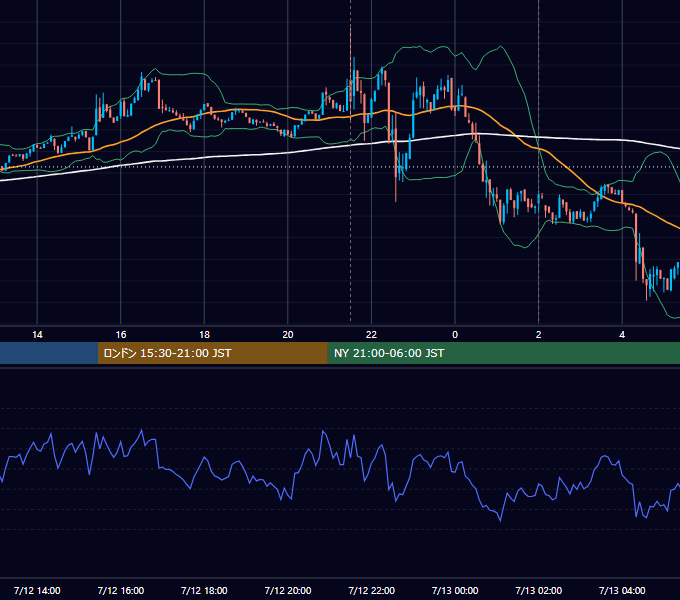Select the ロンドン 15:30-21:00 JST session bar
The height and width of the screenshot is (600, 680).
coord(212,353)
